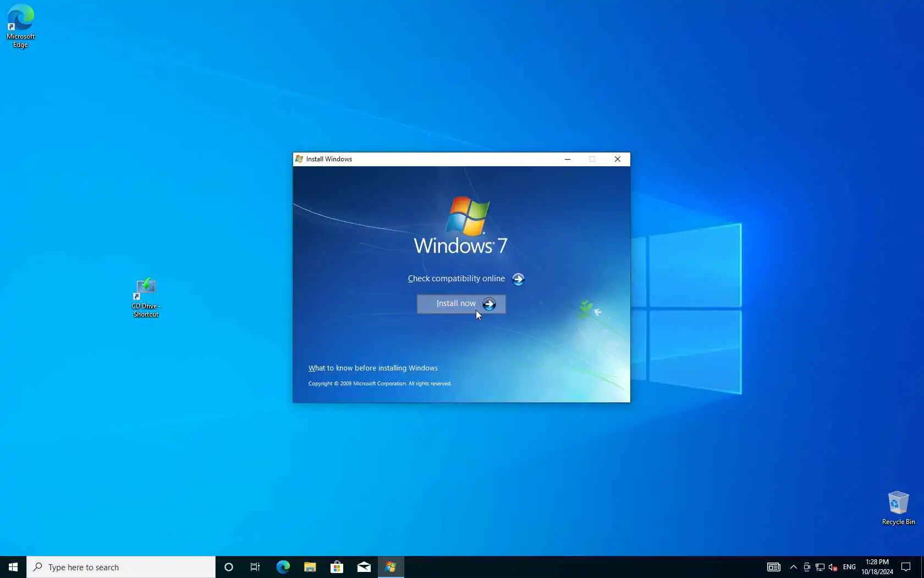The height and width of the screenshot is (578, 924).
Task: Show hidden system tray icons
Action: (x=793, y=567)
